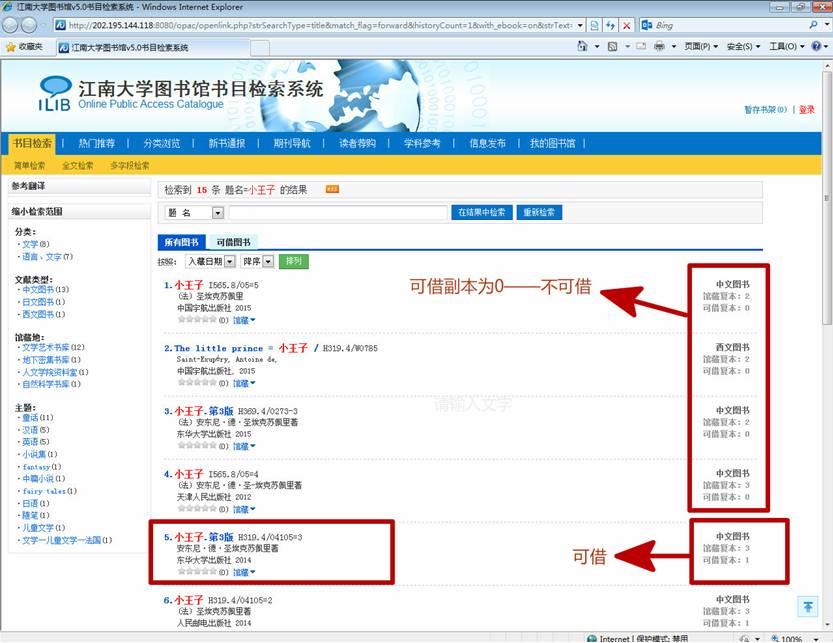This screenshot has height=643, width=833.
Task: Switch to the 可借图书 tab
Action: [x=233, y=242]
